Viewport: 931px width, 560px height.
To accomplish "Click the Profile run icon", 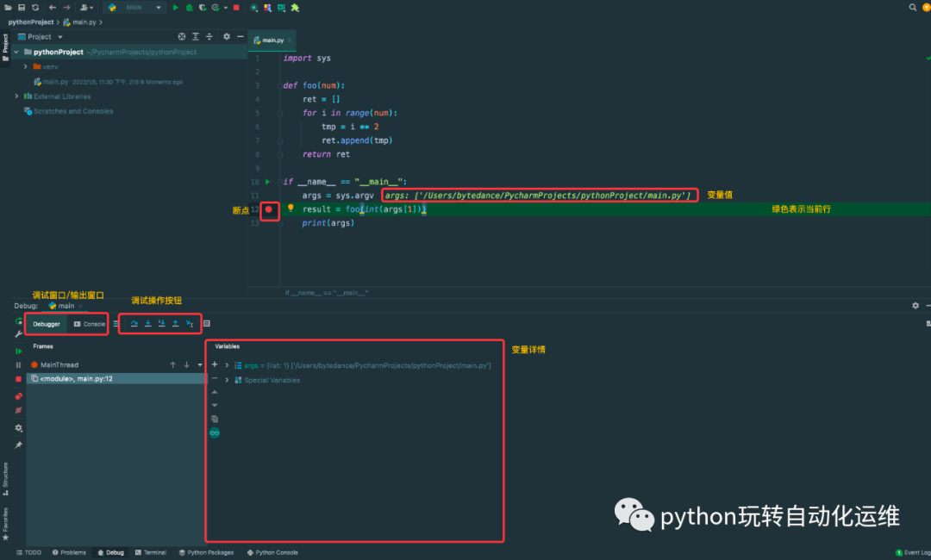I will pos(216,8).
